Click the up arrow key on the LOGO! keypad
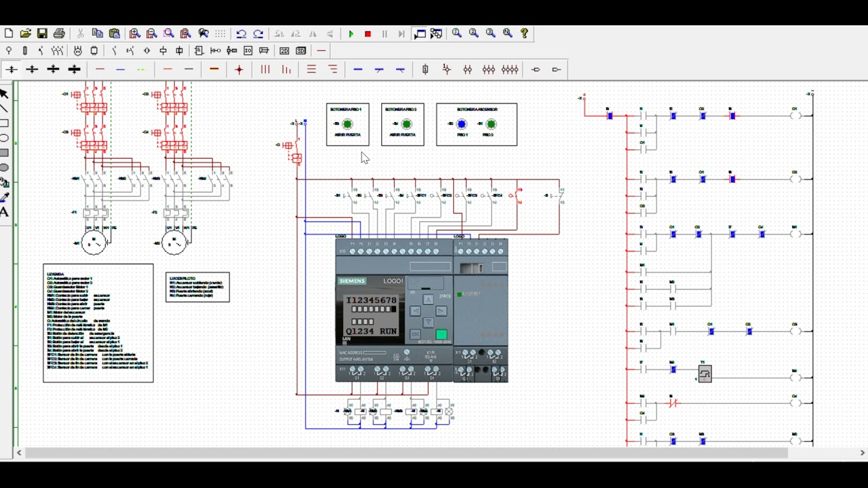Image resolution: width=868 pixels, height=488 pixels. coord(429,299)
